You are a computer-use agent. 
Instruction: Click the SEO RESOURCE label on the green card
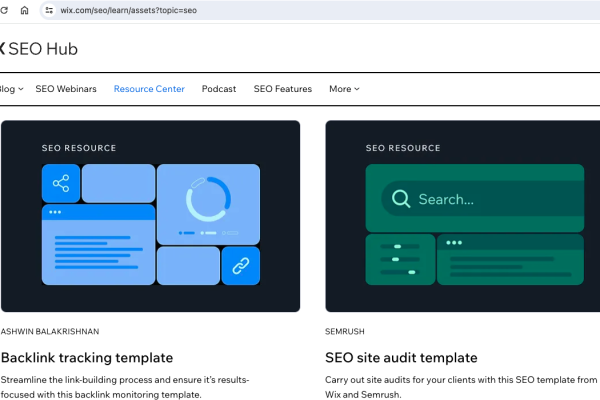tap(403, 148)
